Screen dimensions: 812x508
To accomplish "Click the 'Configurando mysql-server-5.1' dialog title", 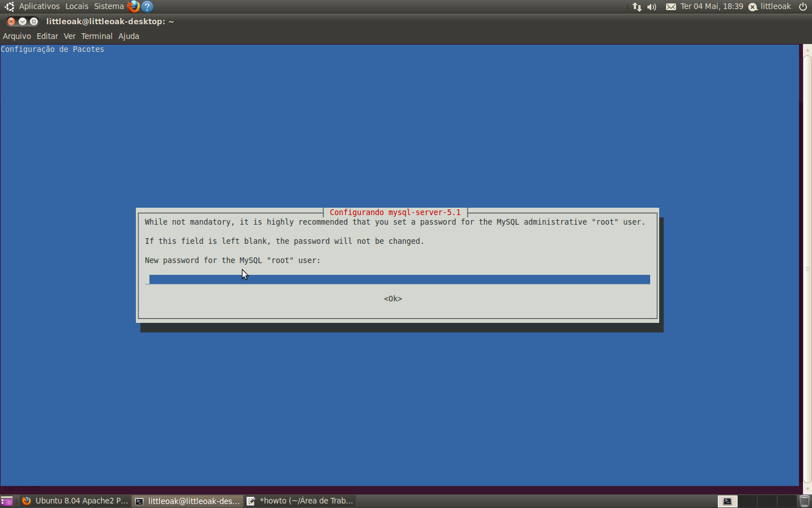I will [395, 212].
